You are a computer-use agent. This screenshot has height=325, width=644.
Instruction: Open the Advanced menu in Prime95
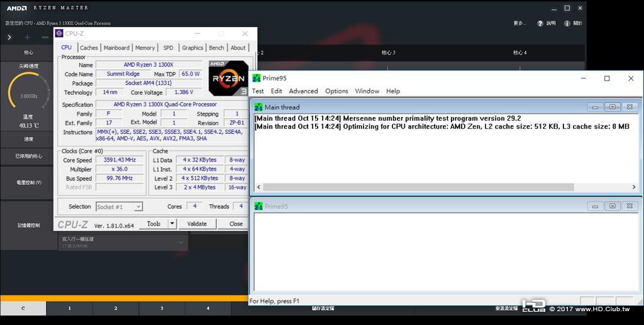coord(303,91)
